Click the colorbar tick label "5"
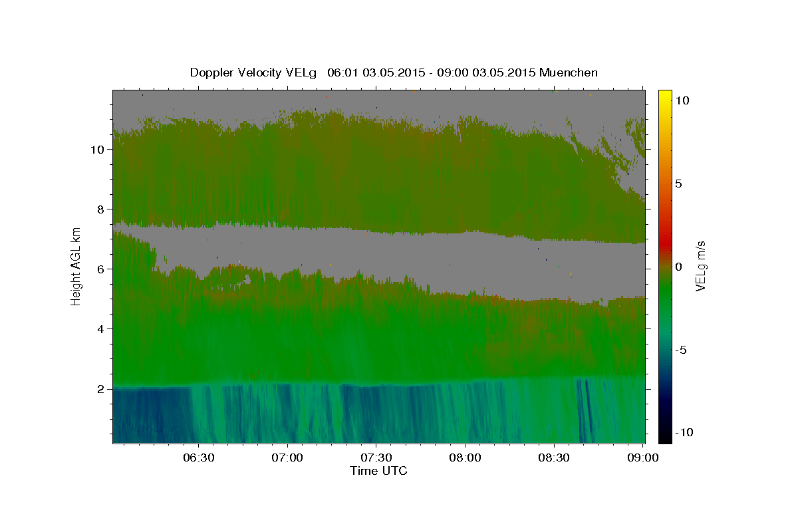The image size is (798, 532). click(x=678, y=184)
